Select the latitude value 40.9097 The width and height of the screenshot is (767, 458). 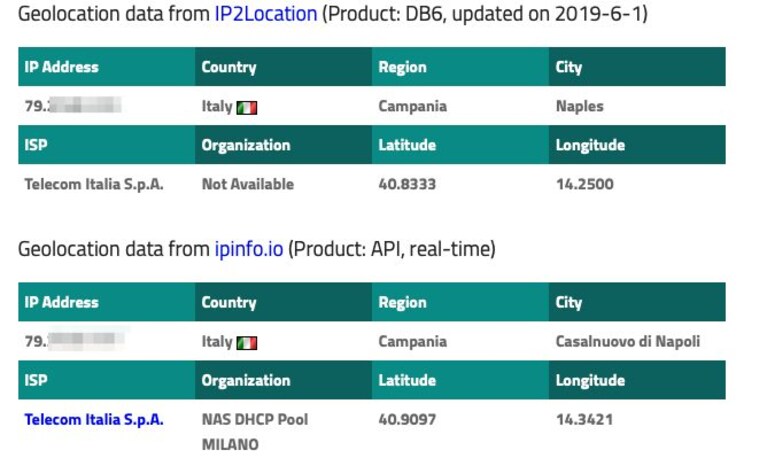coord(407,419)
